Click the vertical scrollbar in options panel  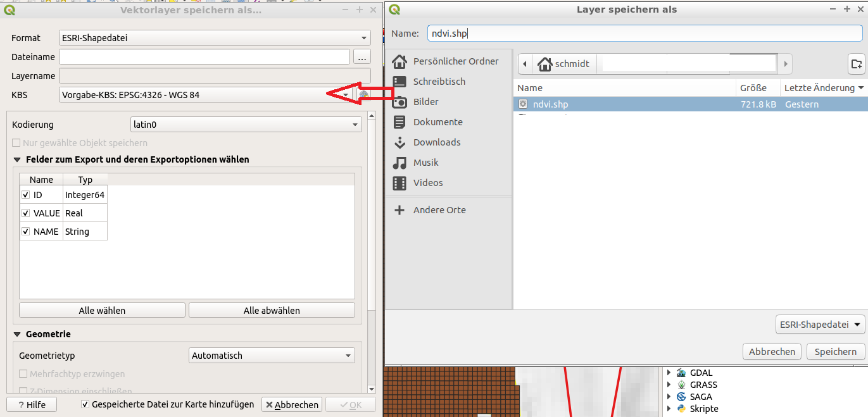372,253
